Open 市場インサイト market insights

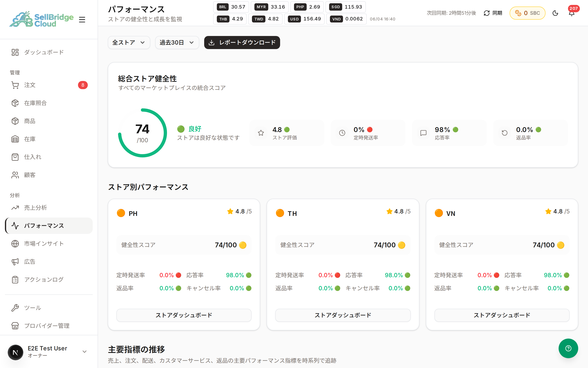[49, 244]
